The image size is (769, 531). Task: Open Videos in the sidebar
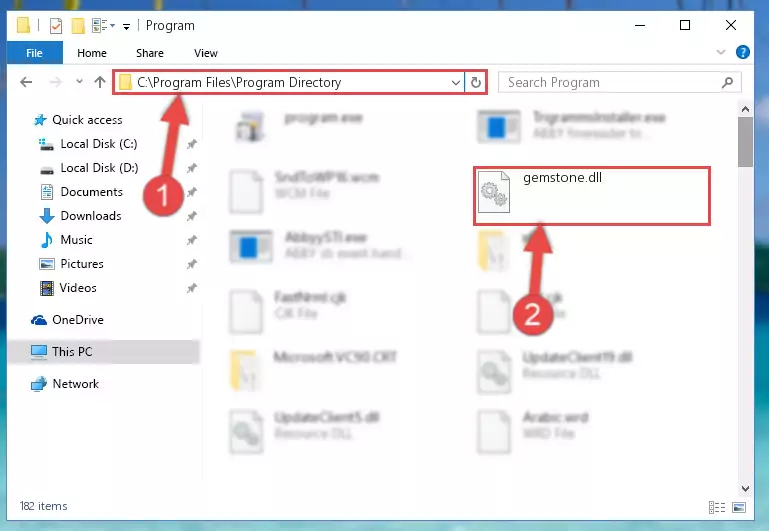[78, 288]
